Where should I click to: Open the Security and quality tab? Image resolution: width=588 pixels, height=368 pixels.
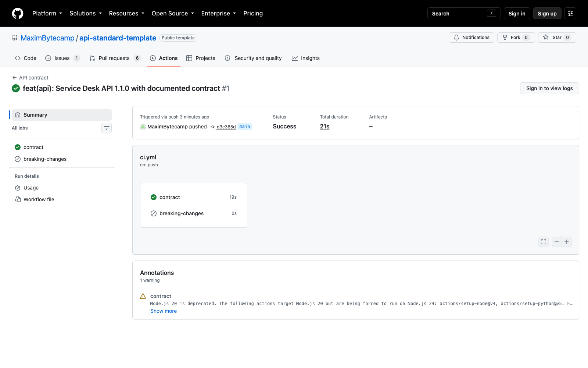tap(253, 58)
